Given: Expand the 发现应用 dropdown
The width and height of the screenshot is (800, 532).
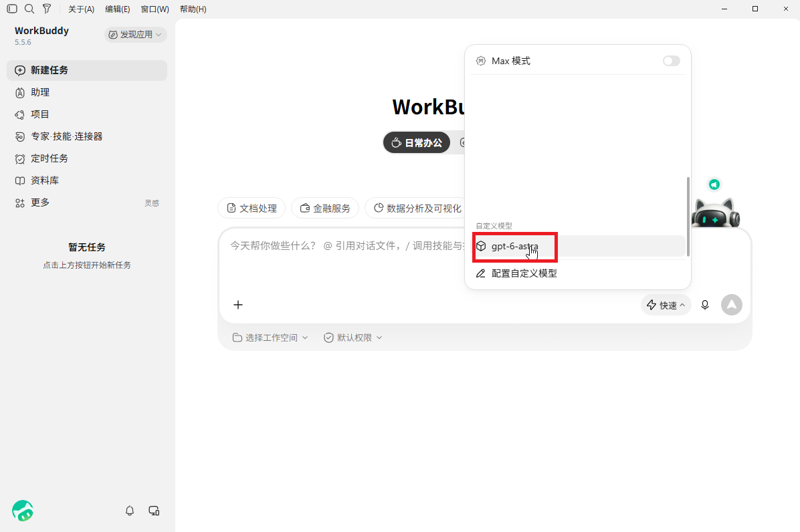Looking at the screenshot, I should pyautogui.click(x=136, y=35).
